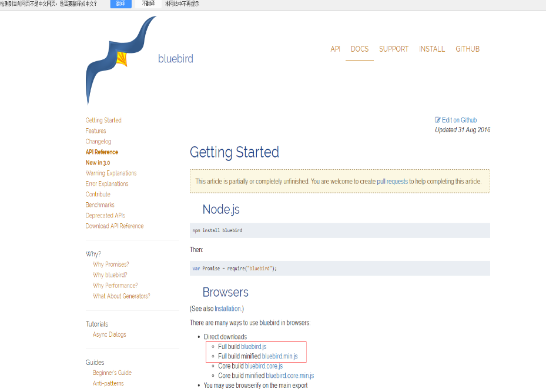Download the bluebird.min.js full build
The width and height of the screenshot is (546, 392).
(x=280, y=356)
